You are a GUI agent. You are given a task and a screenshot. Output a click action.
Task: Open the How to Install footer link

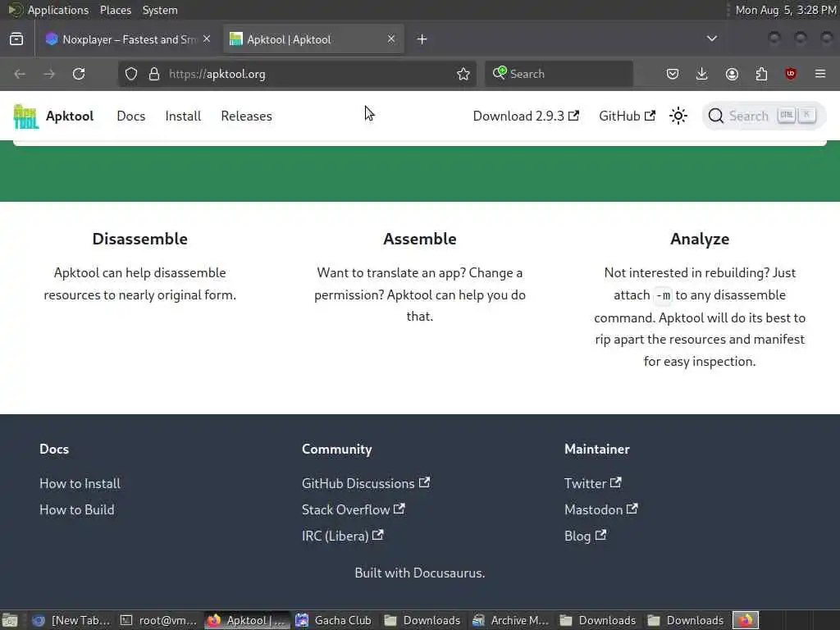80,483
